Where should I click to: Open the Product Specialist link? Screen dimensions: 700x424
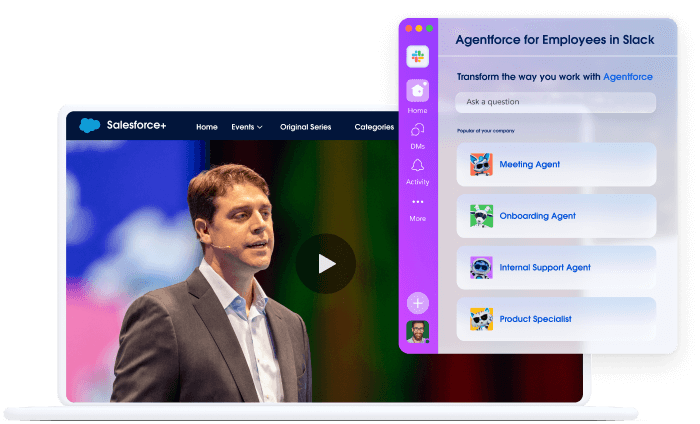point(535,319)
